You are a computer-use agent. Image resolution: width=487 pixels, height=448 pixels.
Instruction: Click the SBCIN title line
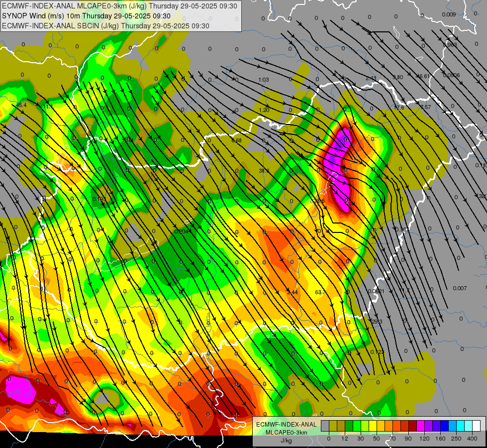(105, 26)
